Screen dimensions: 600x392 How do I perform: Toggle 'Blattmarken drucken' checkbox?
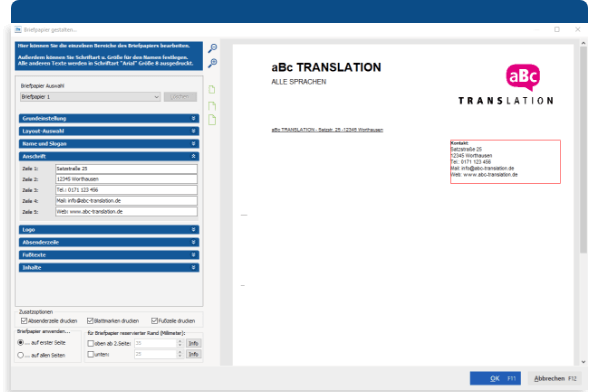(x=90, y=321)
